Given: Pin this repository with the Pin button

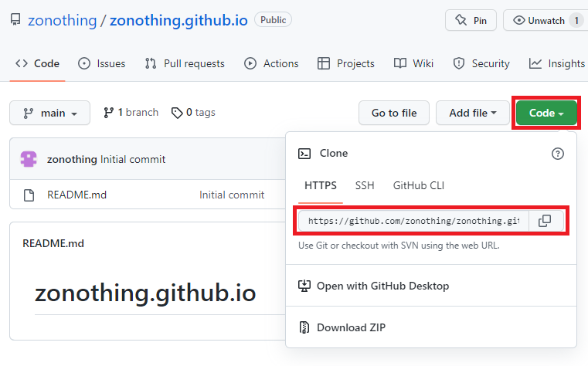Looking at the screenshot, I should point(471,20).
